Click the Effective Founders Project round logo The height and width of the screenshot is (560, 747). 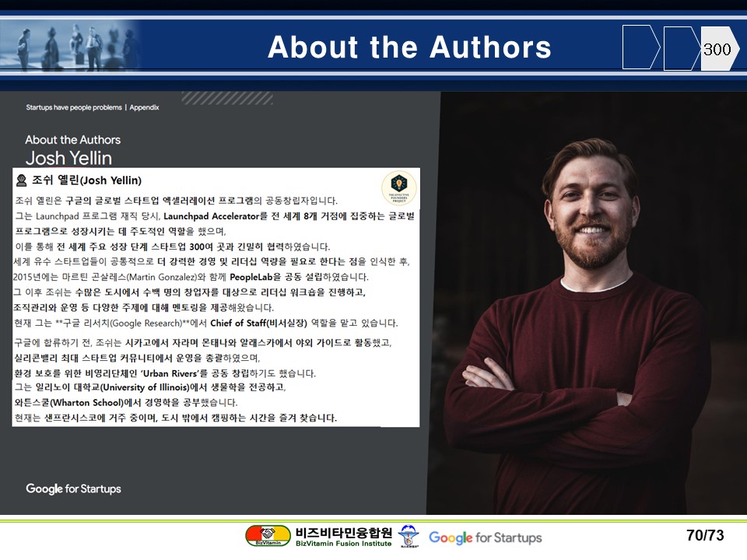coord(398,187)
